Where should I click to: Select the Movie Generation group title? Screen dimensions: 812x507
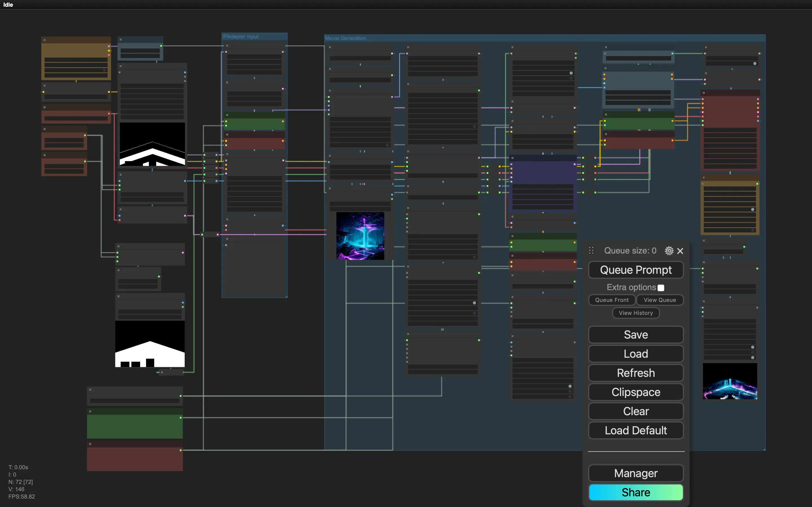tap(346, 38)
